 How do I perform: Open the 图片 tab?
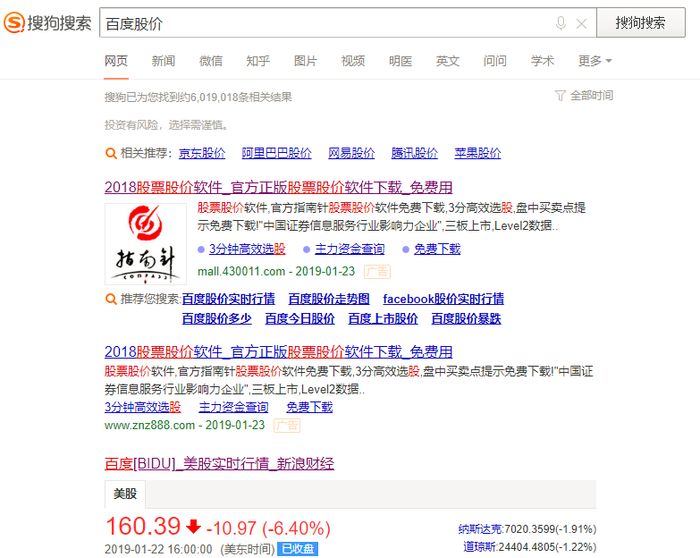pyautogui.click(x=305, y=61)
